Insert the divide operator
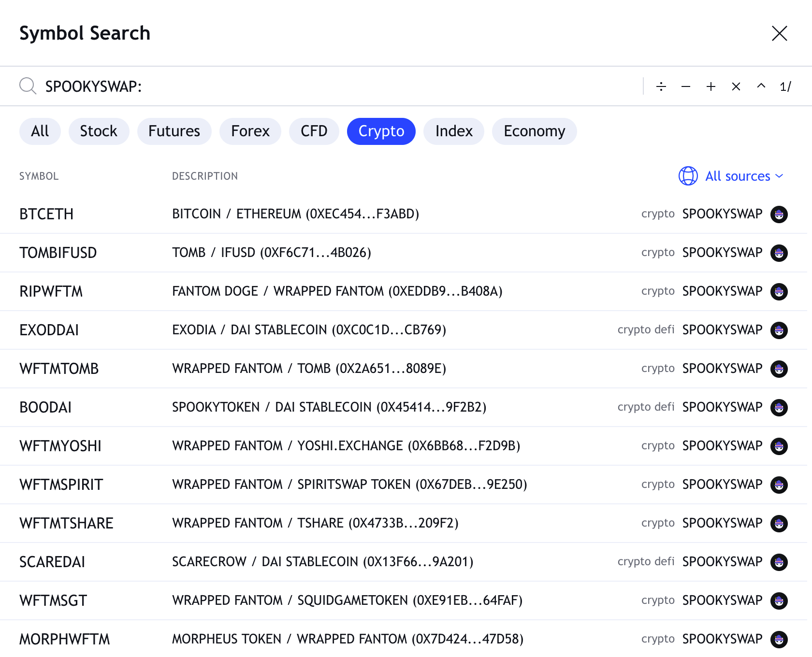This screenshot has width=812, height=657. 661,86
